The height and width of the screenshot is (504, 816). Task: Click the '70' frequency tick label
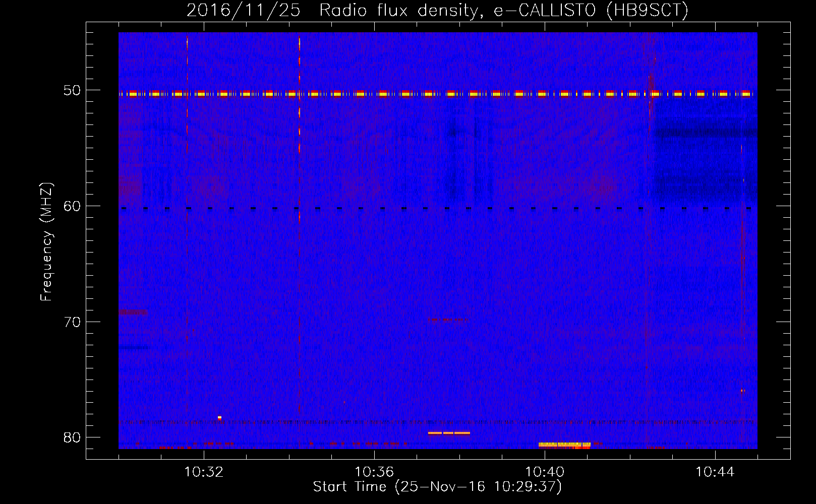tap(72, 322)
